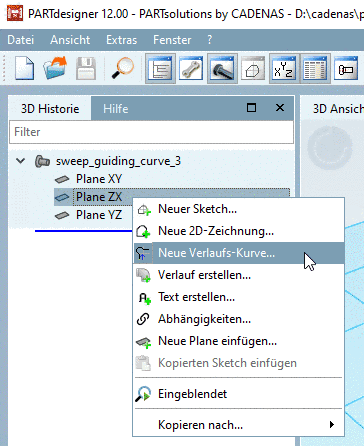Image resolution: width=364 pixels, height=446 pixels.
Task: Choose Neue Plane einfügen... menu entry
Action: click(239, 341)
